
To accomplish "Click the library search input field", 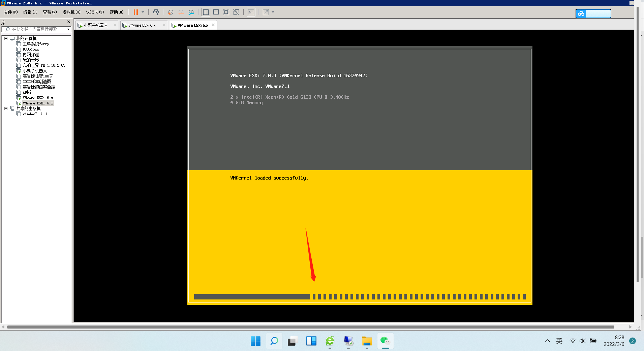I will tap(34, 29).
